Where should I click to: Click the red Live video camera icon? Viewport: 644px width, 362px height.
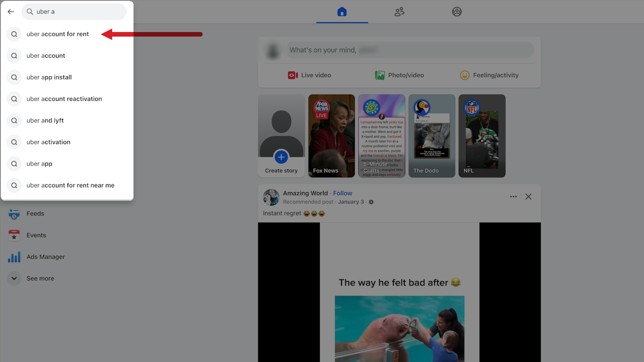click(x=293, y=75)
